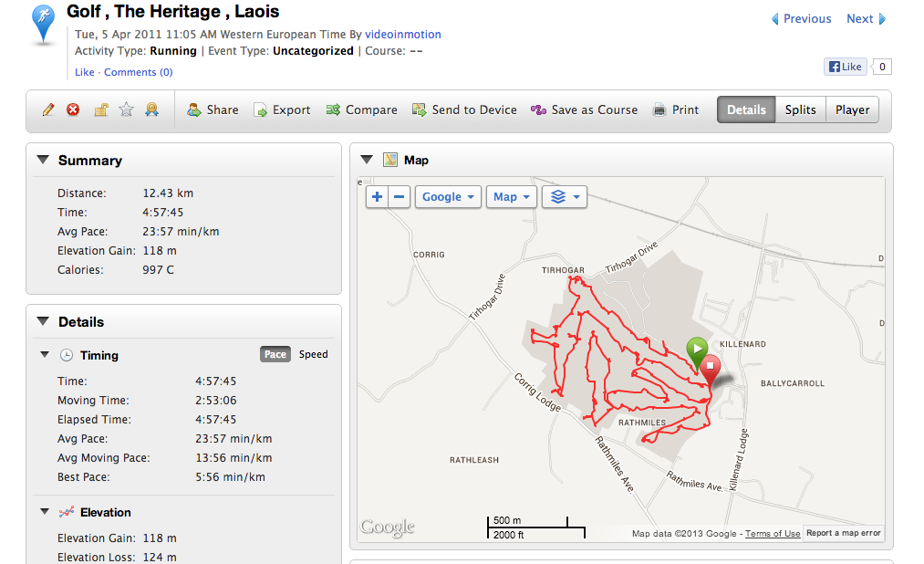
Task: Click the red delete activity icon
Action: tap(73, 110)
